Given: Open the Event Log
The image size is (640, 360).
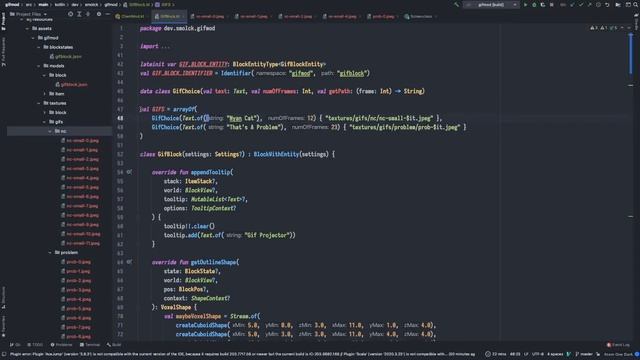Looking at the screenshot, I should (x=618, y=345).
